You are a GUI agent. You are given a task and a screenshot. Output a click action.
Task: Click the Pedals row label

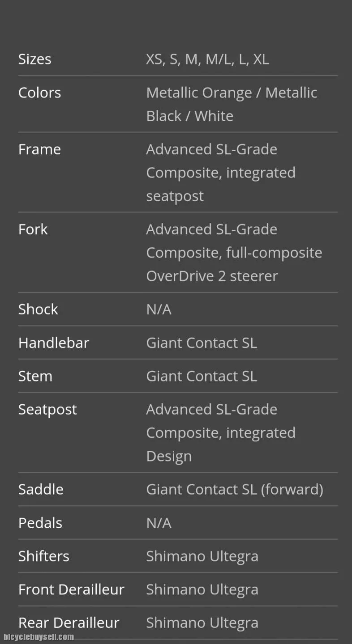40,523
